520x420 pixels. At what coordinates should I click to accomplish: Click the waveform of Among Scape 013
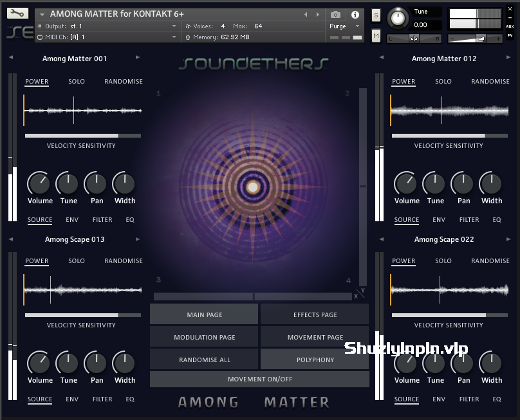click(x=82, y=289)
